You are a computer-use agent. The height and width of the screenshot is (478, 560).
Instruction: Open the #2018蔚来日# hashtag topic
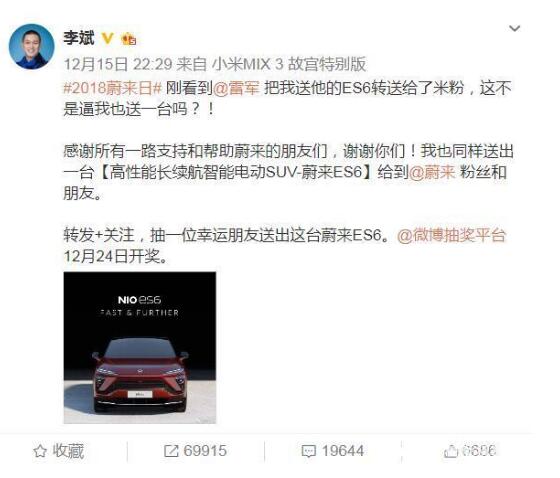(113, 88)
